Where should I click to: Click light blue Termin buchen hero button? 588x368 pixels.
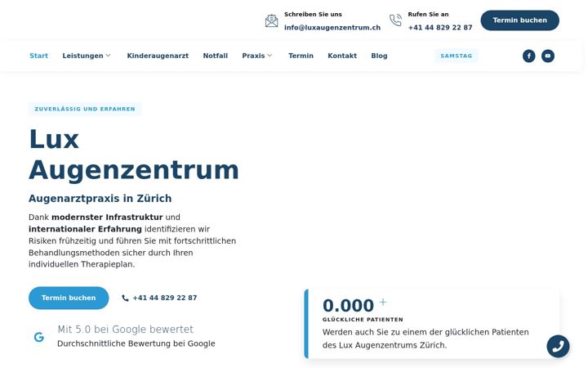[x=69, y=298]
